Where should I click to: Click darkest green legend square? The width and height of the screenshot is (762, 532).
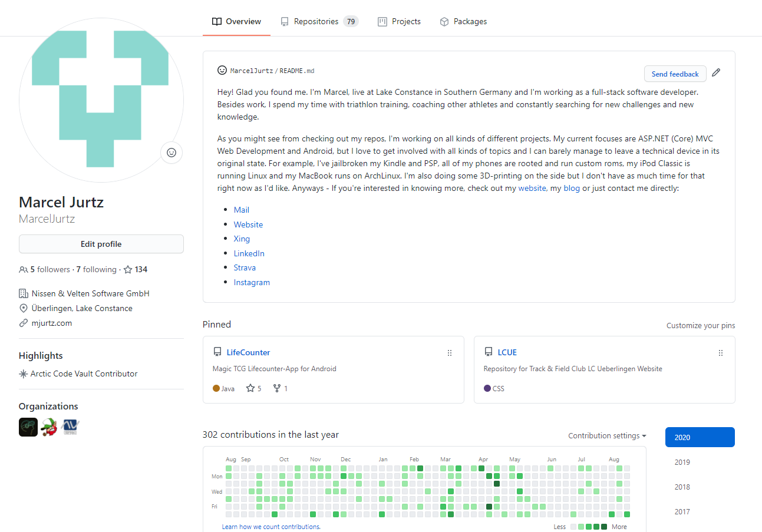click(x=604, y=527)
